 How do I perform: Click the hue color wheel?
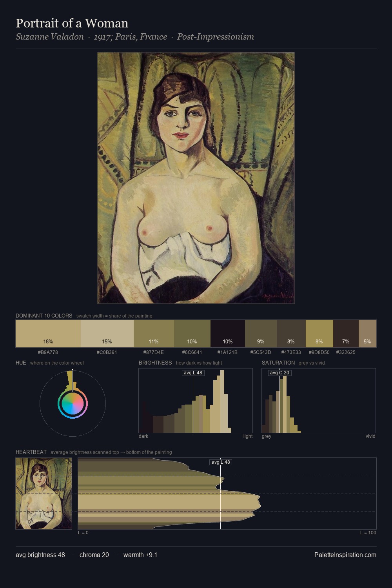(73, 404)
